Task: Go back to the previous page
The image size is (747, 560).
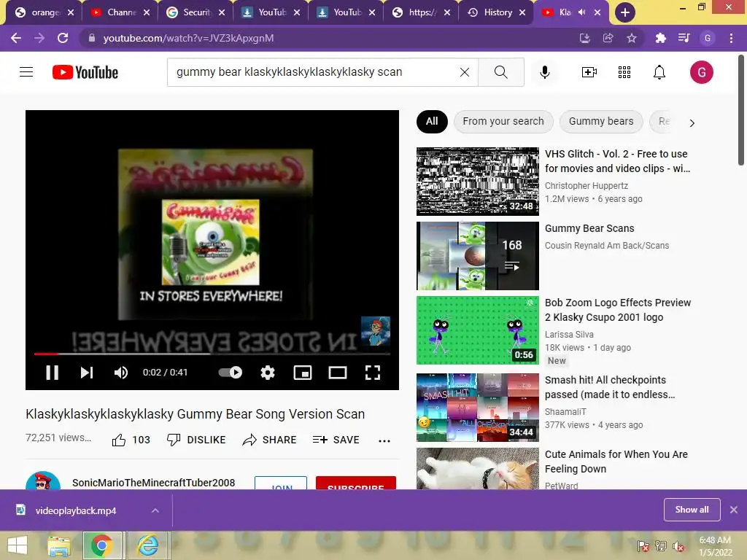Action: [x=16, y=38]
